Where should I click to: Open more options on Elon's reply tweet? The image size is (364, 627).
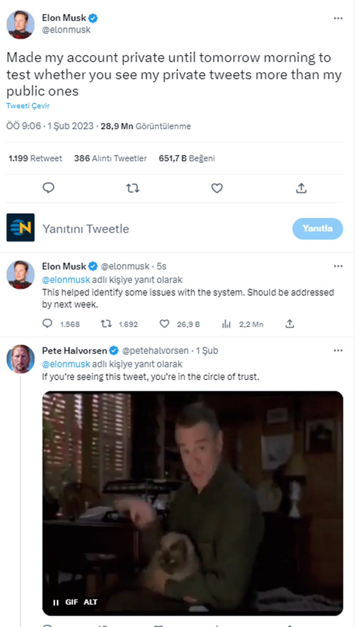click(338, 266)
